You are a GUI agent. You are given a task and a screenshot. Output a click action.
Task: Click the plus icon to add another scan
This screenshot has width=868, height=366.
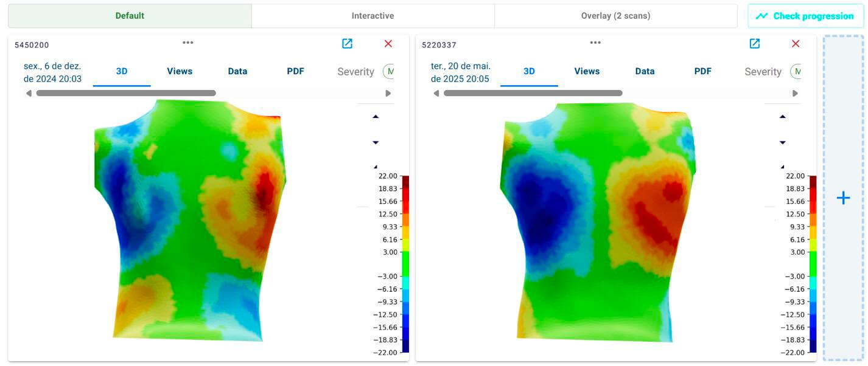tap(844, 198)
